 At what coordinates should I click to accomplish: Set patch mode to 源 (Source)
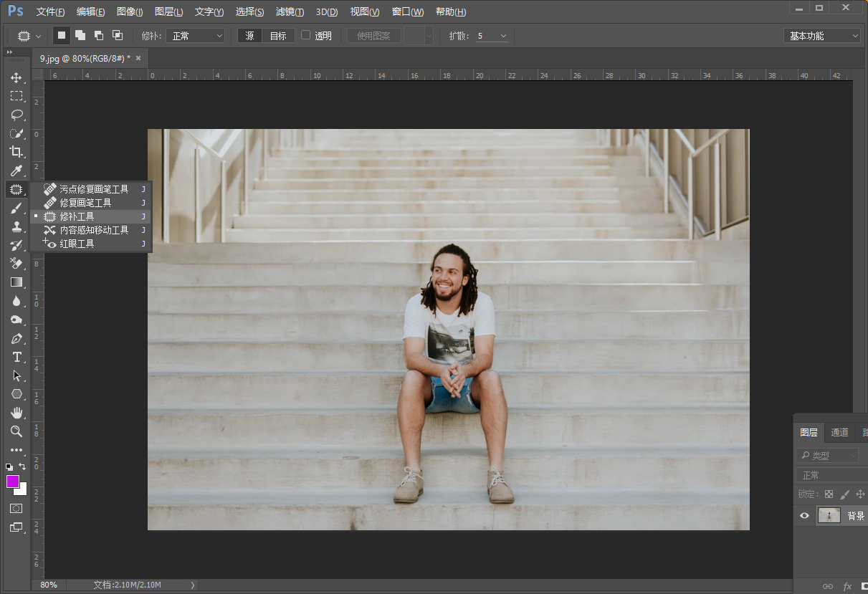(249, 36)
